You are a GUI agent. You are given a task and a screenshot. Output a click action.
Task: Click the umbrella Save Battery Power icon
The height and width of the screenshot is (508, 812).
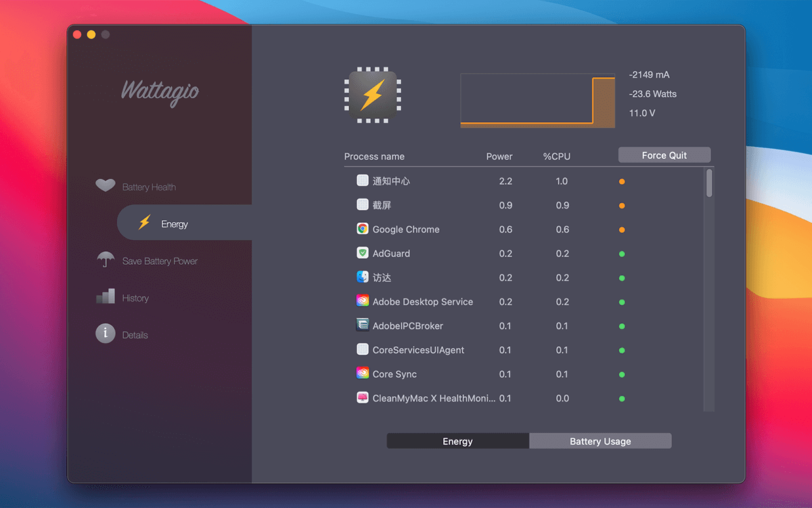(x=105, y=259)
